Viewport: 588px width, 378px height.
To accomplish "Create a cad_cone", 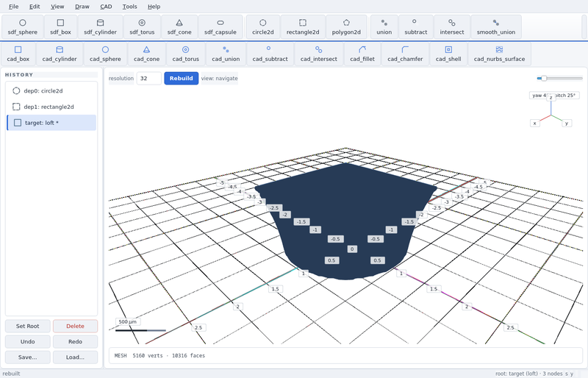I will coord(146,54).
